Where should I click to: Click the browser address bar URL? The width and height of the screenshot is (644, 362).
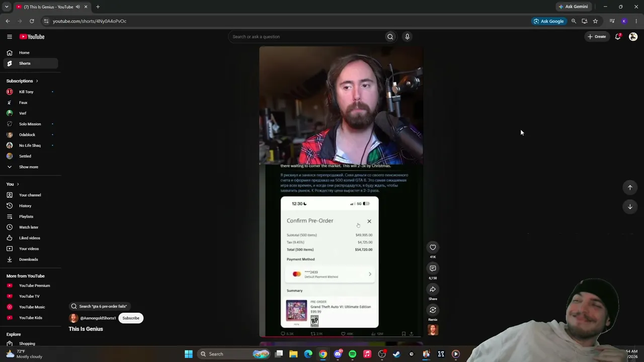90,21
